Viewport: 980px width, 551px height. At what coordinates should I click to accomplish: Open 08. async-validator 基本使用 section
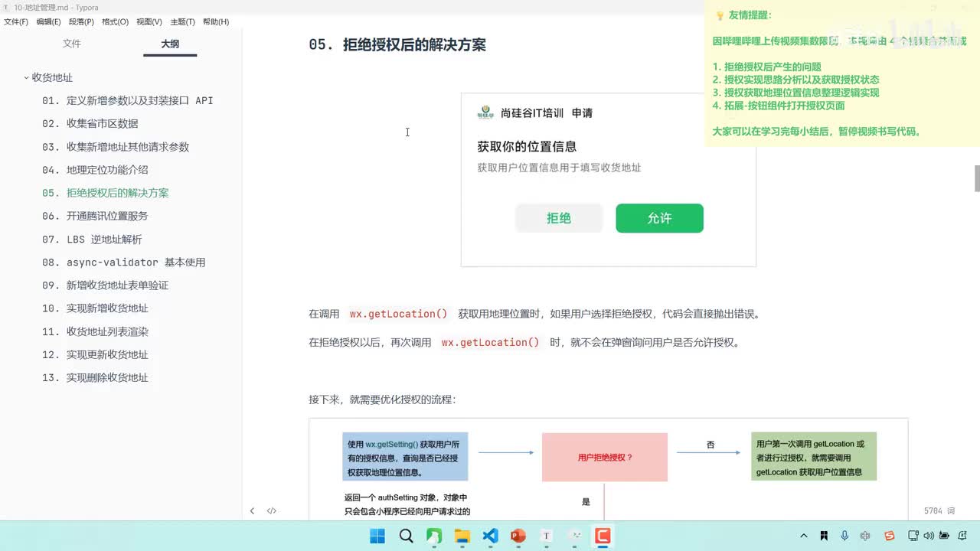click(124, 262)
